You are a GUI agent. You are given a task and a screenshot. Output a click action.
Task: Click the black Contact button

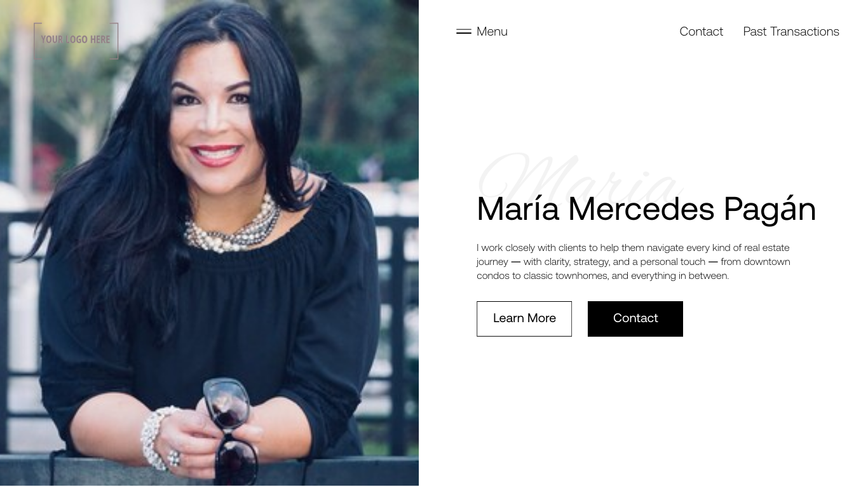635,318
